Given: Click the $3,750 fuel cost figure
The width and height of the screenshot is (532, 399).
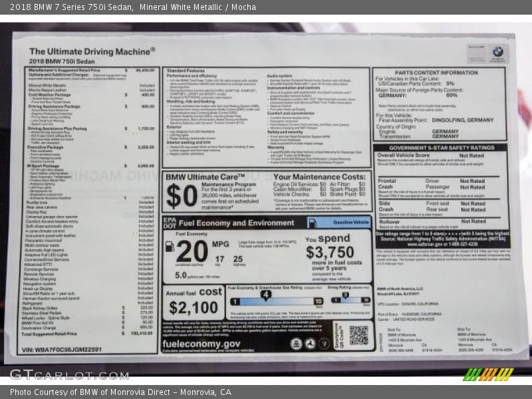Looking at the screenshot, I should (329, 253).
